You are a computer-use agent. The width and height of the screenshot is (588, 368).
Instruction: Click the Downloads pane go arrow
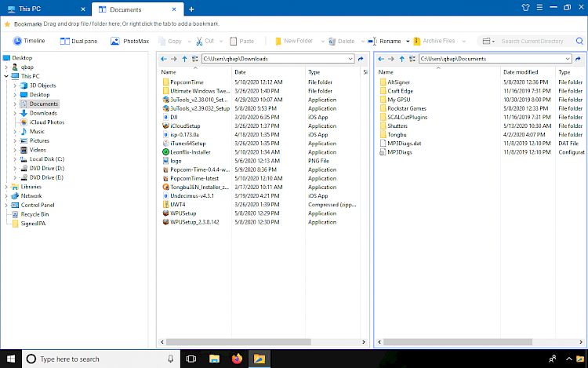pos(361,59)
